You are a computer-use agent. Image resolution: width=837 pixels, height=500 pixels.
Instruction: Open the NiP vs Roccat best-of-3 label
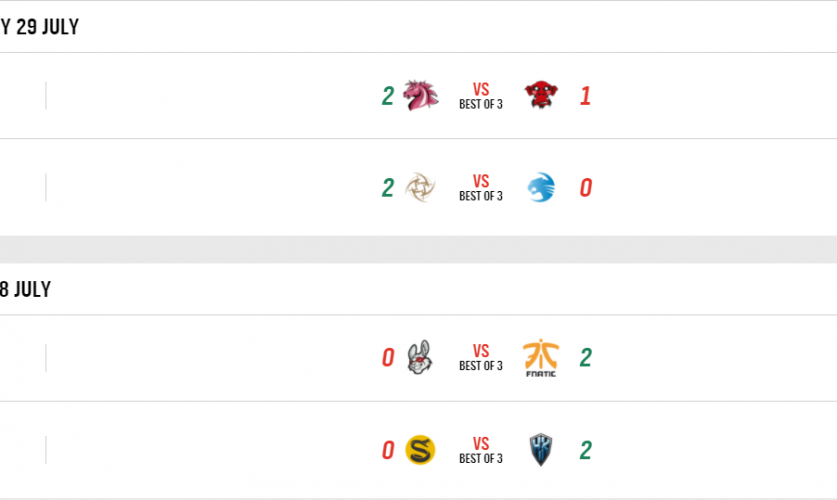tap(481, 188)
